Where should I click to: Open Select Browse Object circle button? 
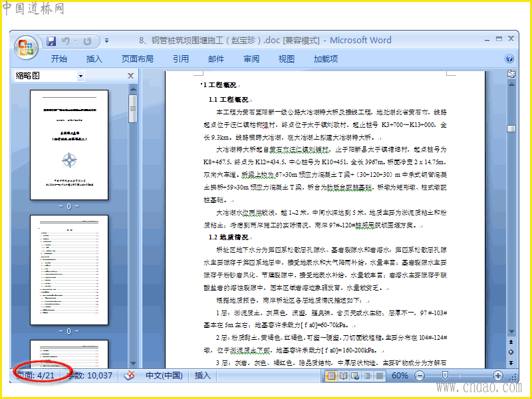(x=511, y=352)
